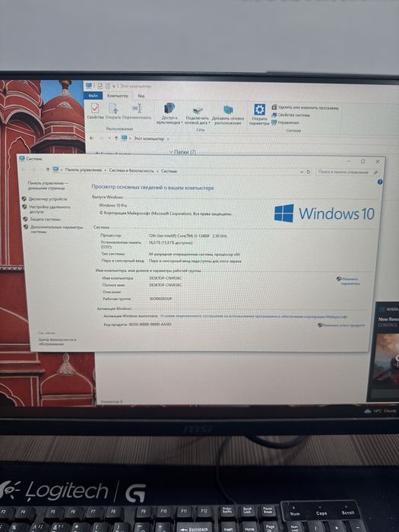Image resolution: width=399 pixels, height=532 pixels.
Task: Open quick access toolbar dropdown arrow in Explorer
Action: [x=114, y=87]
